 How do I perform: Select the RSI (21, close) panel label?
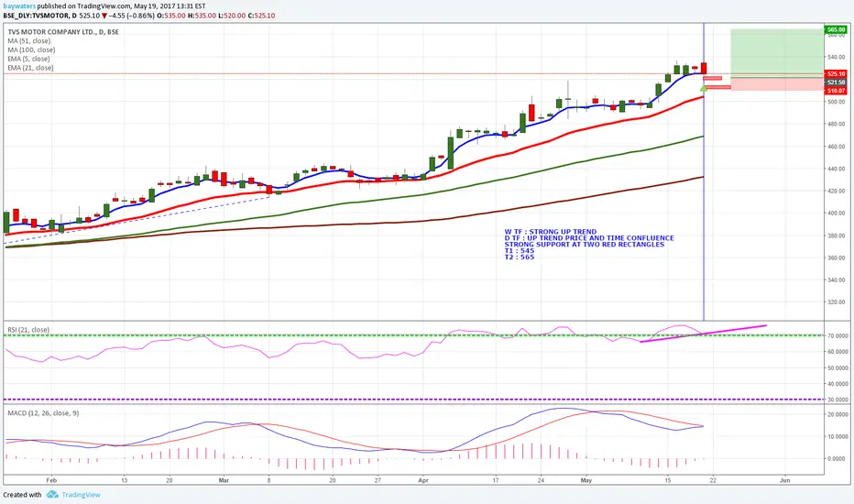(x=28, y=330)
